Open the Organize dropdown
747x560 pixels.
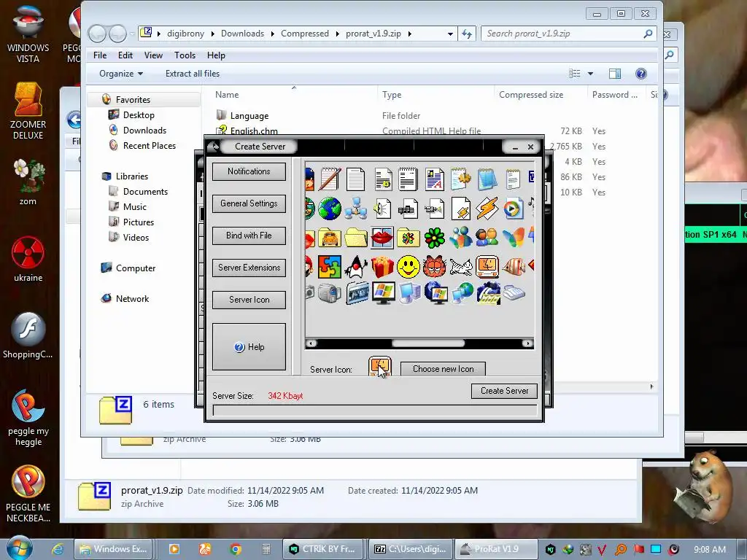pyautogui.click(x=121, y=74)
